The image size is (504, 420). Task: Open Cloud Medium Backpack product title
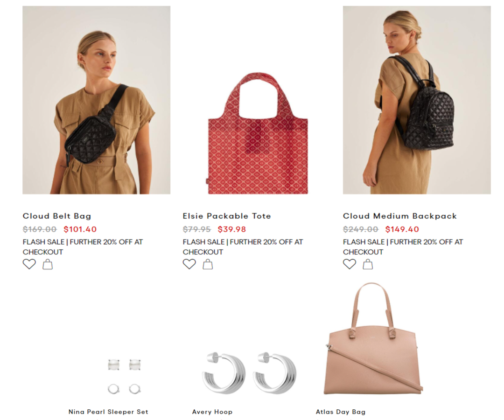coord(400,216)
